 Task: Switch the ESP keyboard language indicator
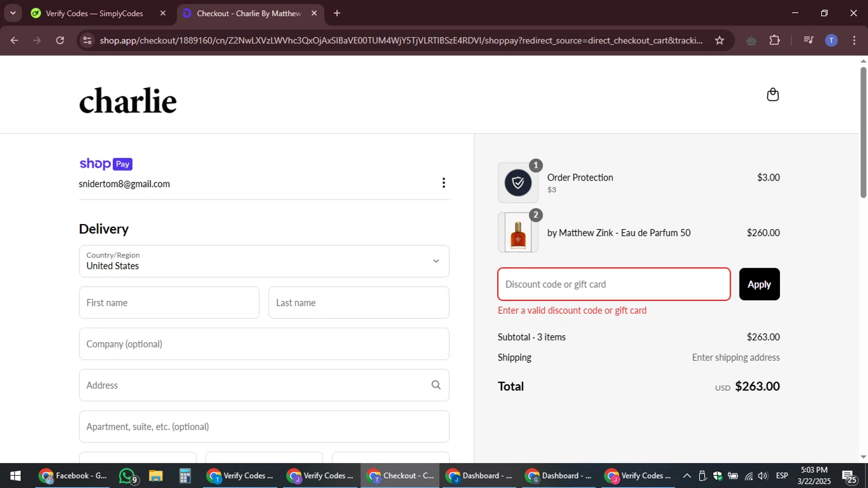pos(782,476)
